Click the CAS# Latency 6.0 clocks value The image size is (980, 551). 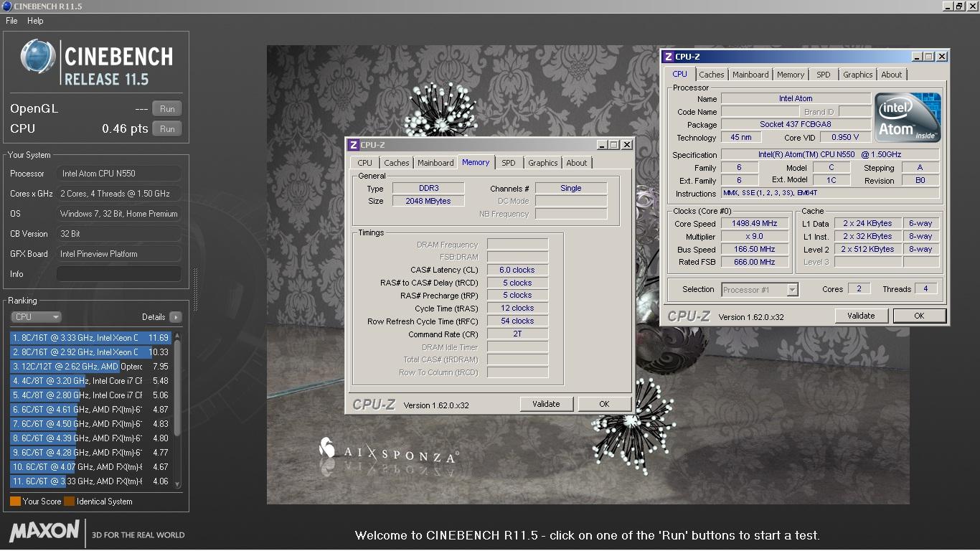tap(517, 270)
